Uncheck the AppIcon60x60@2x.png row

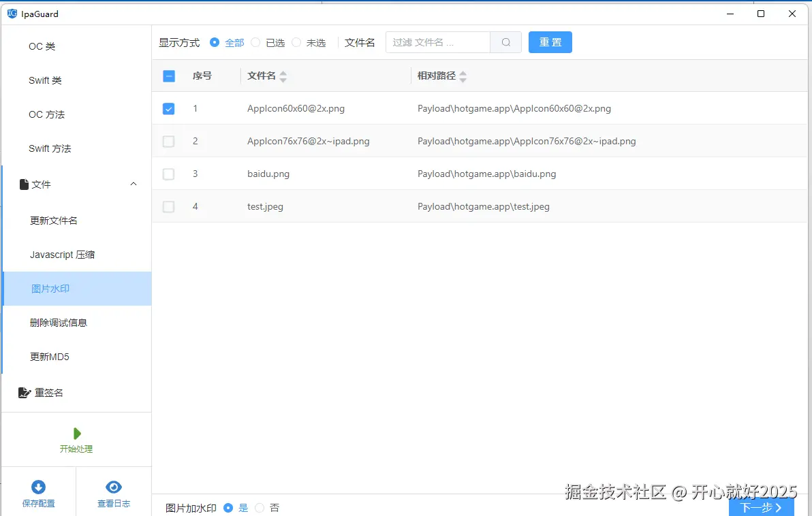(x=168, y=108)
